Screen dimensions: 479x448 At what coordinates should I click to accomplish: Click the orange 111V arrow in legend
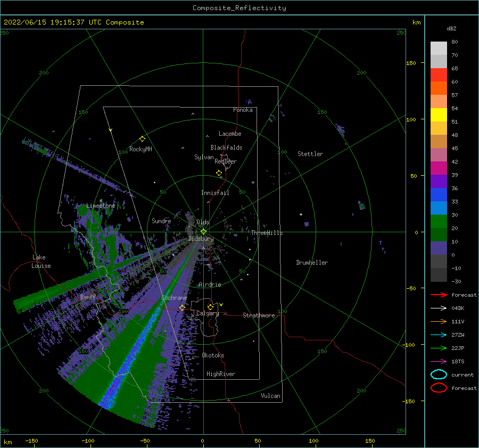(x=439, y=321)
